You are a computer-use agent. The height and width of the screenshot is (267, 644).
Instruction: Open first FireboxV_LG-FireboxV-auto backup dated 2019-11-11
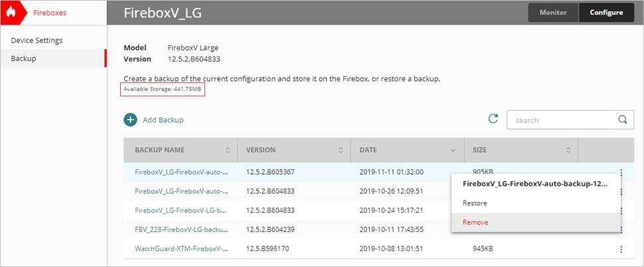[181, 172]
